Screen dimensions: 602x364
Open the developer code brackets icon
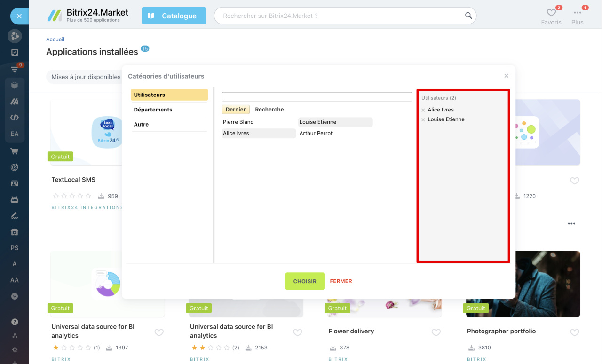click(15, 118)
